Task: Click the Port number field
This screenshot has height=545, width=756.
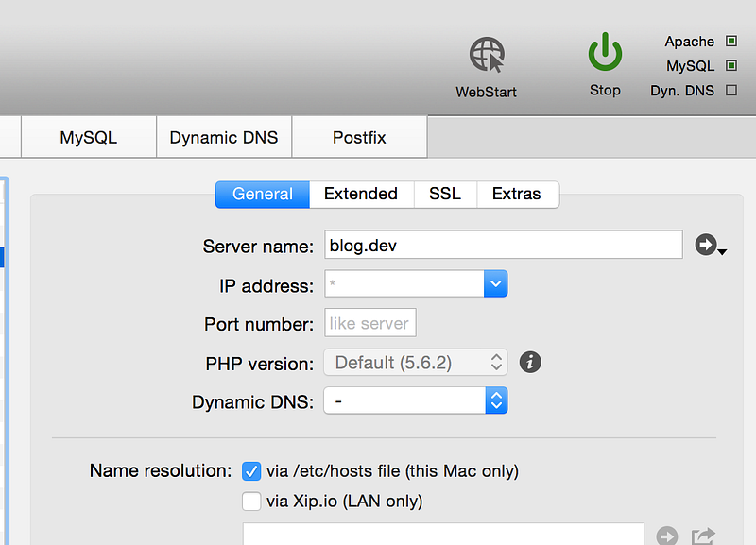Action: click(369, 323)
